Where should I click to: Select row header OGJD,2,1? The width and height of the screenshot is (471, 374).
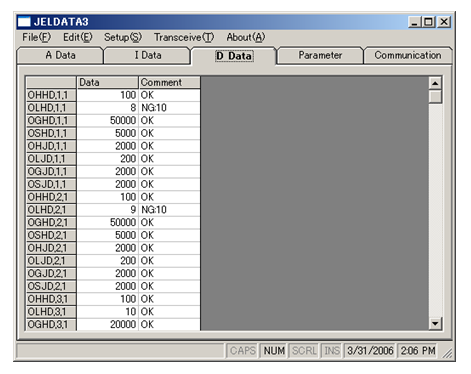pos(51,274)
